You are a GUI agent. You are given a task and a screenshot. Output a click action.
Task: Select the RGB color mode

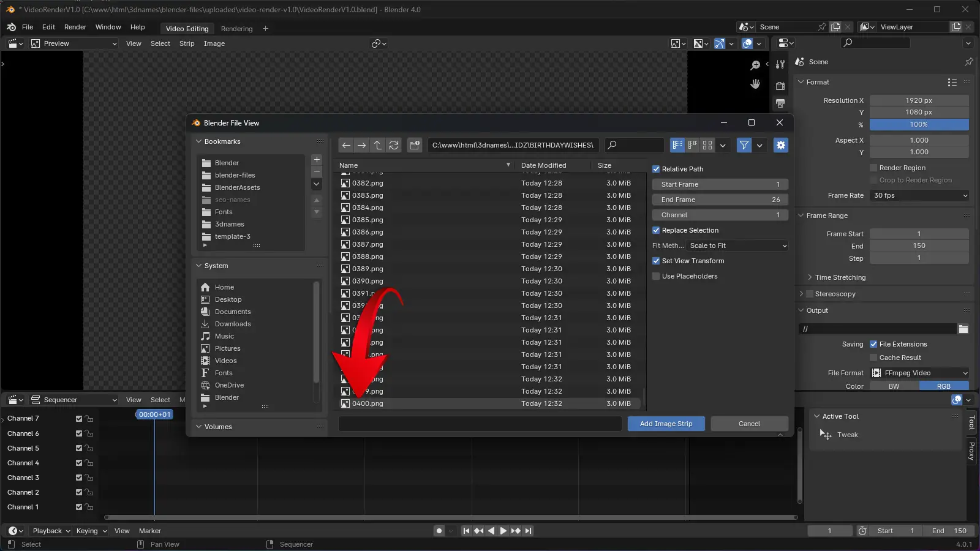[943, 386]
